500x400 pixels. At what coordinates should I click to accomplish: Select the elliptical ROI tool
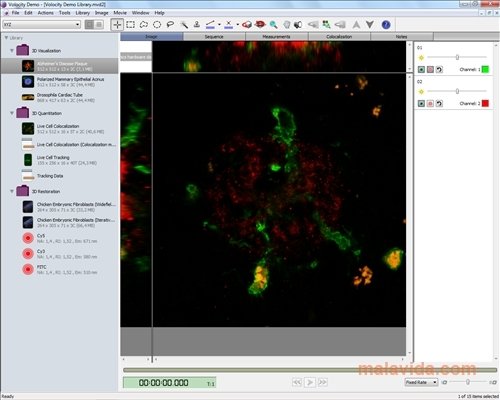click(157, 25)
